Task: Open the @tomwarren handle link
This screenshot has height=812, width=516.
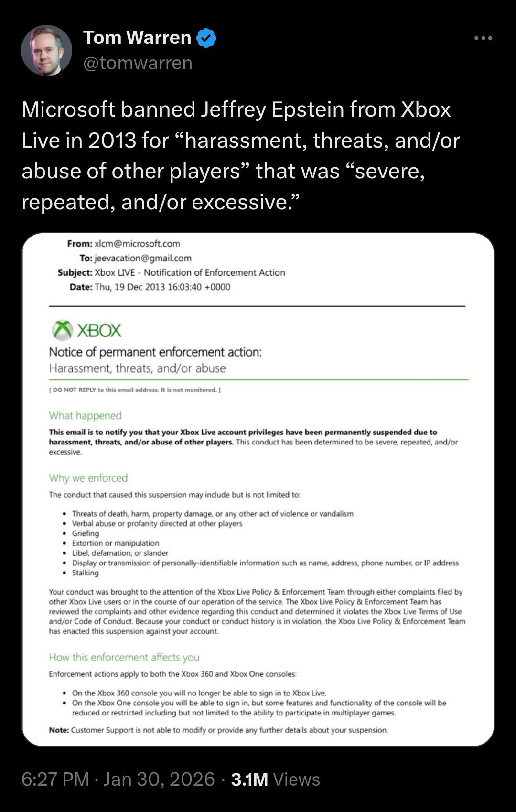Action: click(x=138, y=63)
